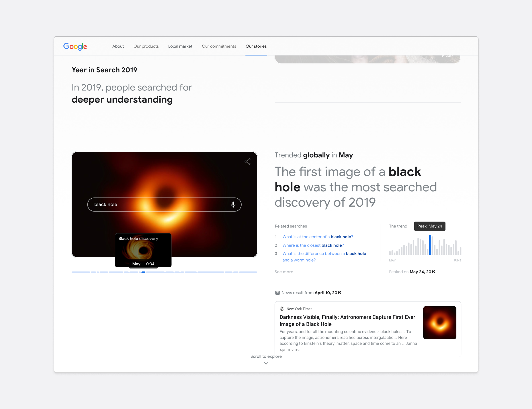This screenshot has width=532, height=409.
Task: Open the news article black hole thumbnail
Action: (440, 323)
